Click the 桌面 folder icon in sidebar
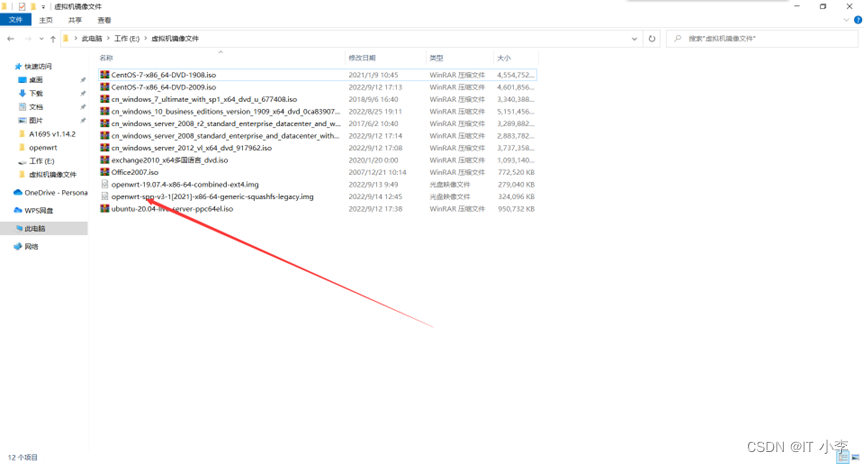864x464 pixels. [x=23, y=80]
